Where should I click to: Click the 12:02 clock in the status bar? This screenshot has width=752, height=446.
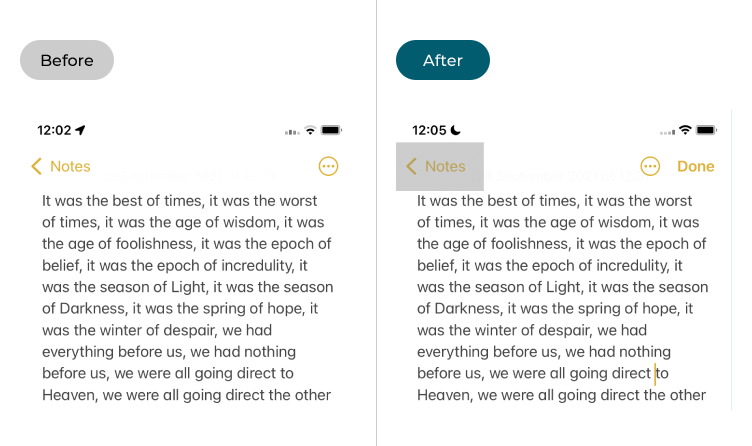[54, 130]
